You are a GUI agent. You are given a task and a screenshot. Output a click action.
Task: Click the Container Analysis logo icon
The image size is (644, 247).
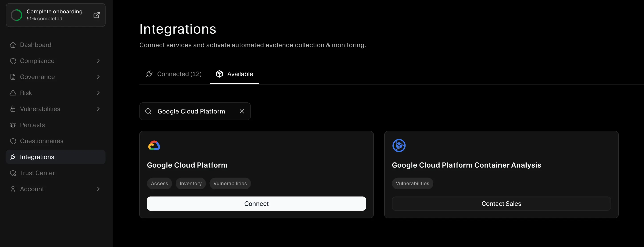tap(399, 145)
